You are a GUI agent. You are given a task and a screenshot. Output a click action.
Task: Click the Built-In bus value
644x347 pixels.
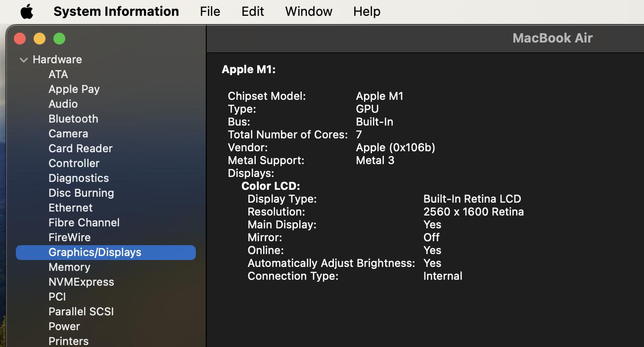coord(374,122)
